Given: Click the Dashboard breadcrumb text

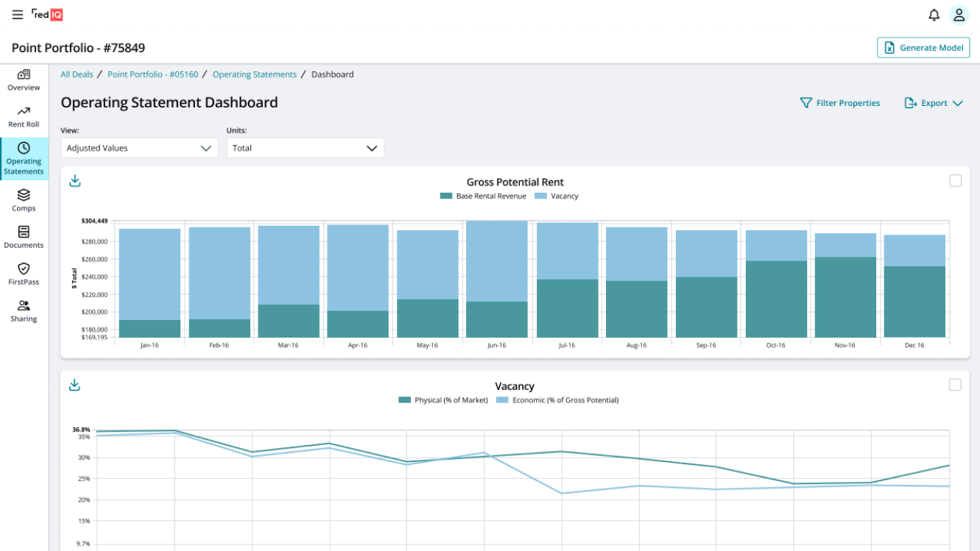Looking at the screenshot, I should tap(333, 74).
